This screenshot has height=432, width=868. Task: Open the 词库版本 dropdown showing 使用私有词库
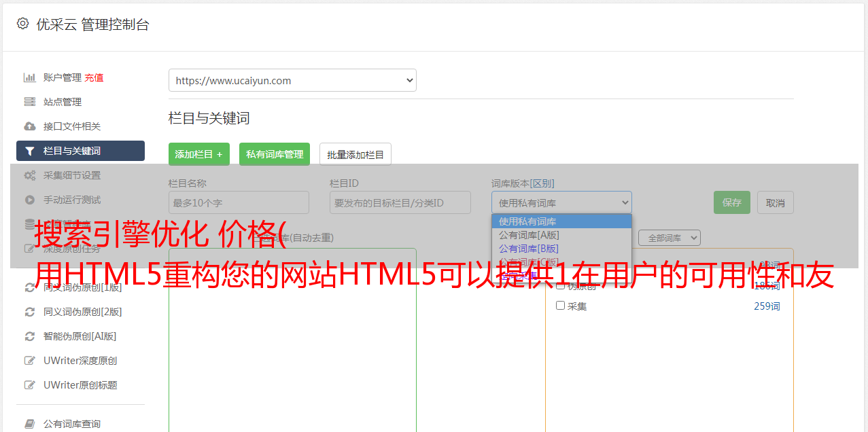click(x=561, y=202)
